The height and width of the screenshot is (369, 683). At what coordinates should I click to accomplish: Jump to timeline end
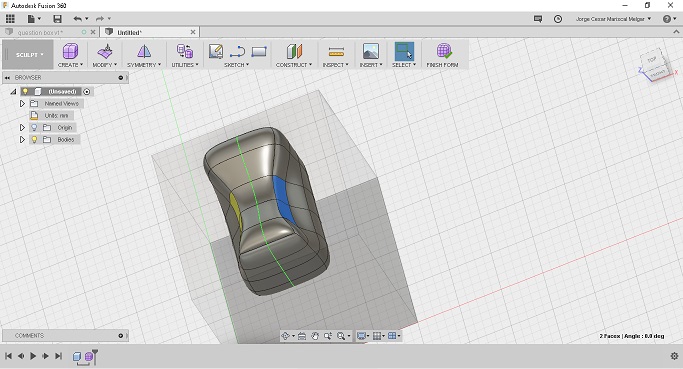pyautogui.click(x=58, y=356)
